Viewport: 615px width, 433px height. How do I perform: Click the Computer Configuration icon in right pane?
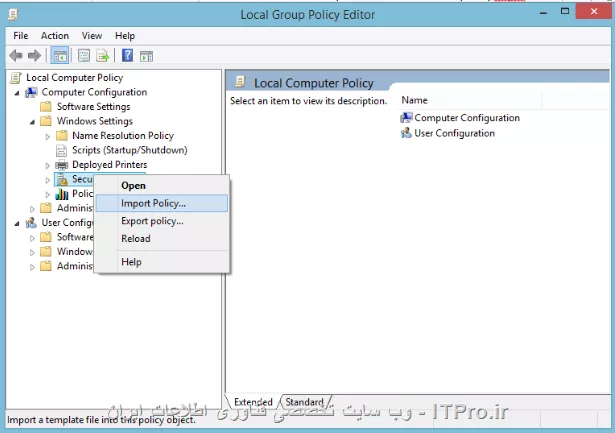406,118
